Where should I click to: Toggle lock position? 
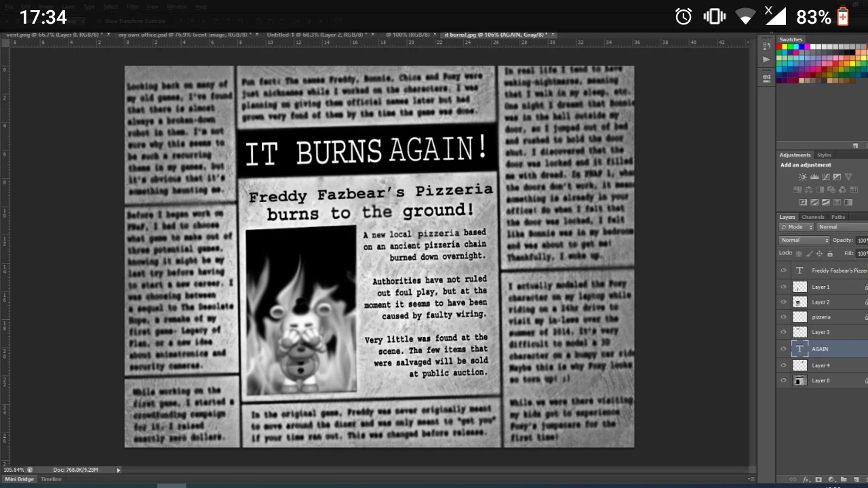point(819,253)
